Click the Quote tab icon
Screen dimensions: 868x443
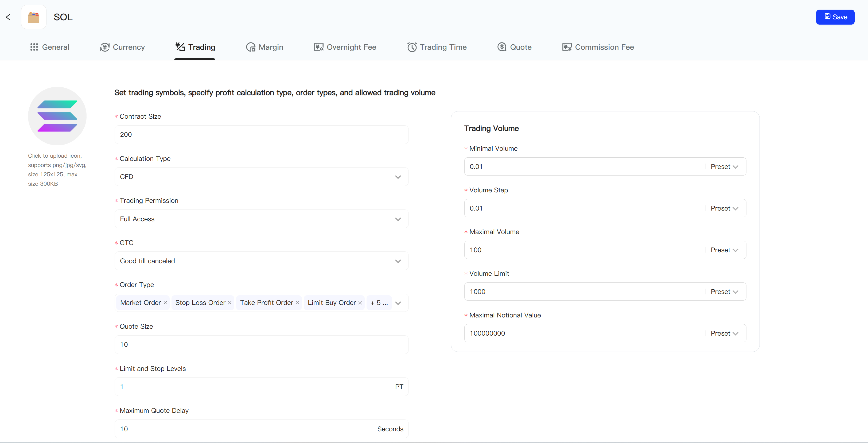pos(502,47)
